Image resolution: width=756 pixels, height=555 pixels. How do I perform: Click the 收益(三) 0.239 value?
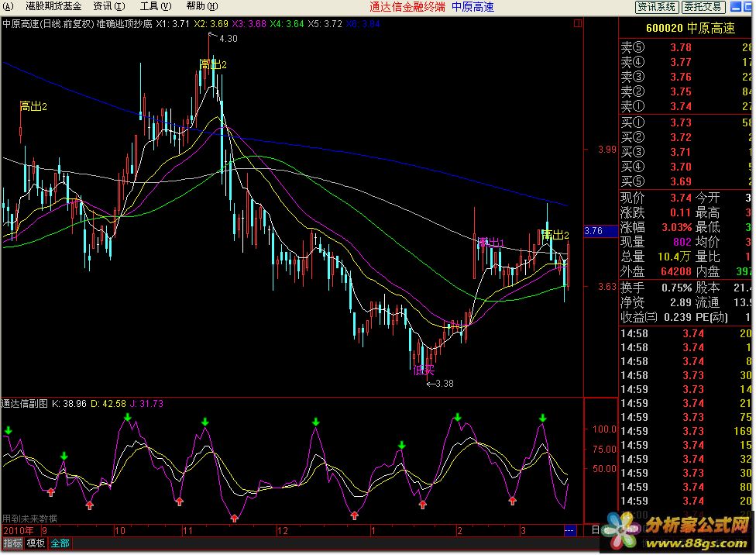tap(679, 317)
